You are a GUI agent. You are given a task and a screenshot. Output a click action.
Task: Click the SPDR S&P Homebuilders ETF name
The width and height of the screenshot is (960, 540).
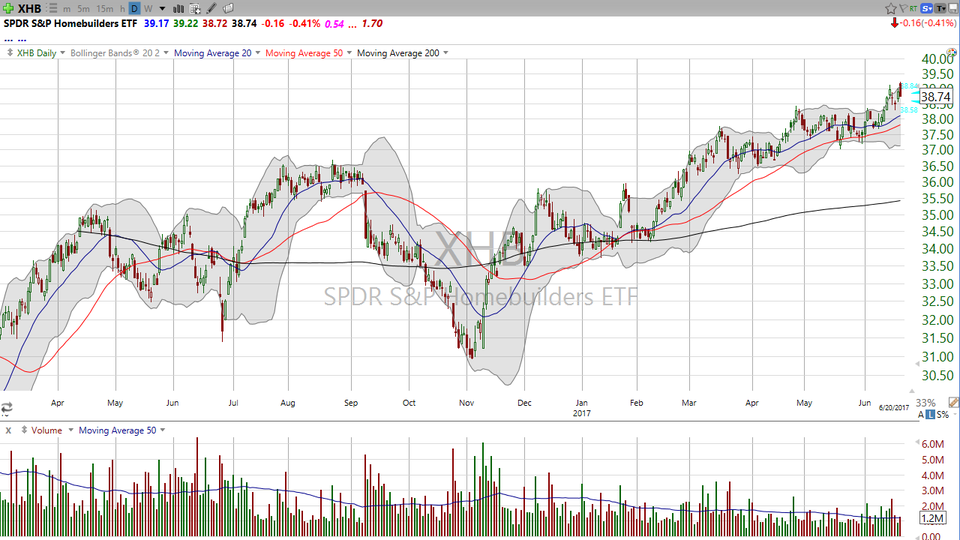[70, 23]
